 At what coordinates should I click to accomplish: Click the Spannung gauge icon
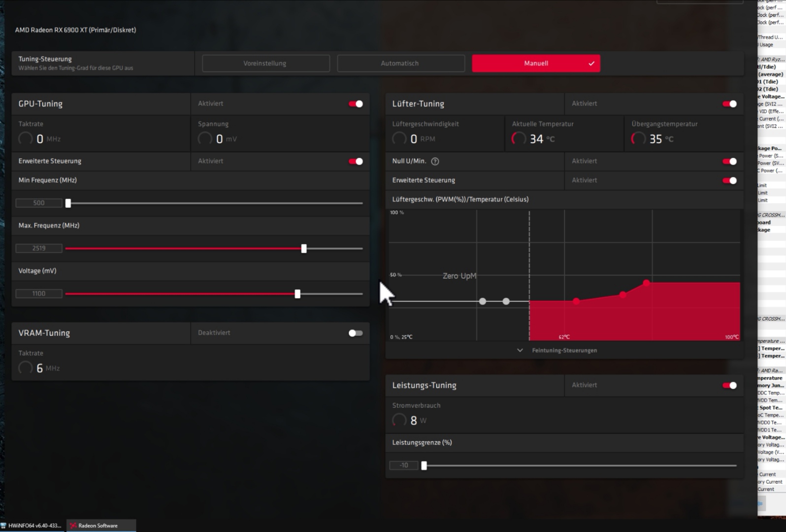pos(205,139)
